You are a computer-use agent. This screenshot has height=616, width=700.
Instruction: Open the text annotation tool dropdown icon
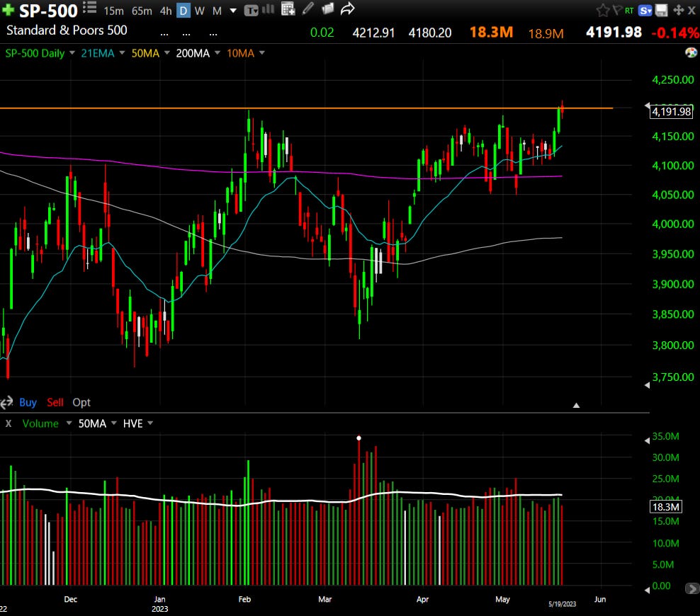pyautogui.click(x=252, y=10)
